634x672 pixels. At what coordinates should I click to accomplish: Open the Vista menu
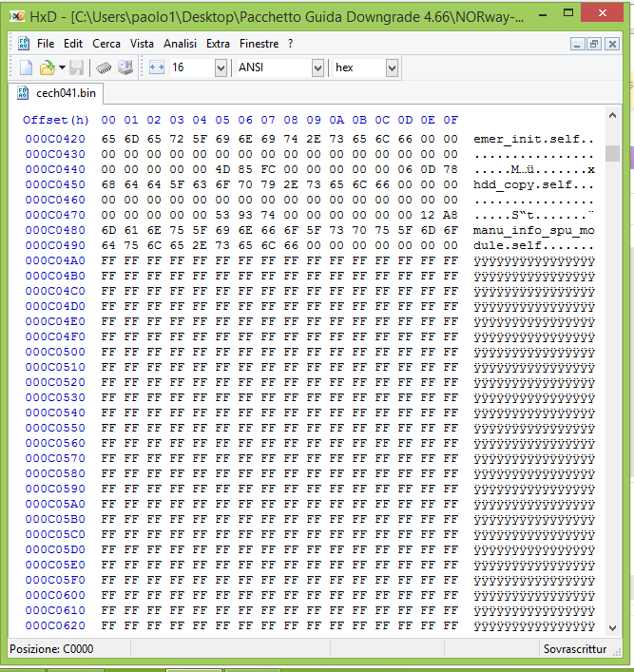coord(142,44)
